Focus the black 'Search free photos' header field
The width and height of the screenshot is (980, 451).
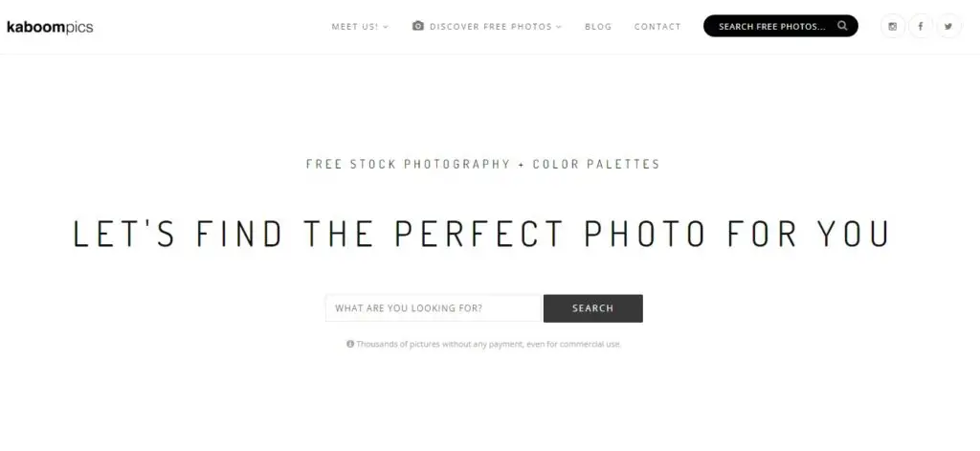point(781,26)
